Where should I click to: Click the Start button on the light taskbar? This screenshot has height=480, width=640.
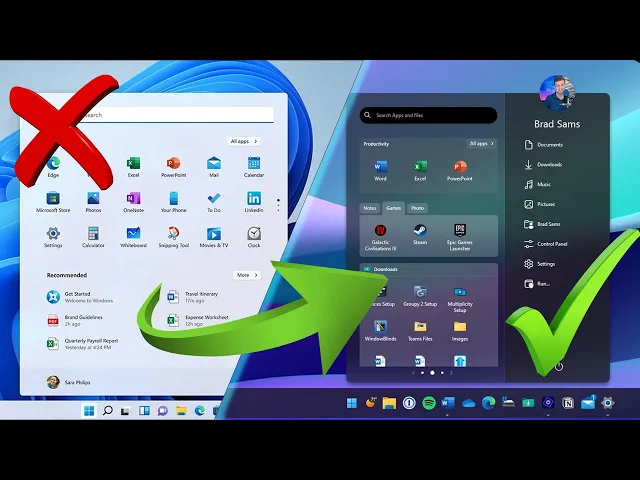pyautogui.click(x=89, y=410)
